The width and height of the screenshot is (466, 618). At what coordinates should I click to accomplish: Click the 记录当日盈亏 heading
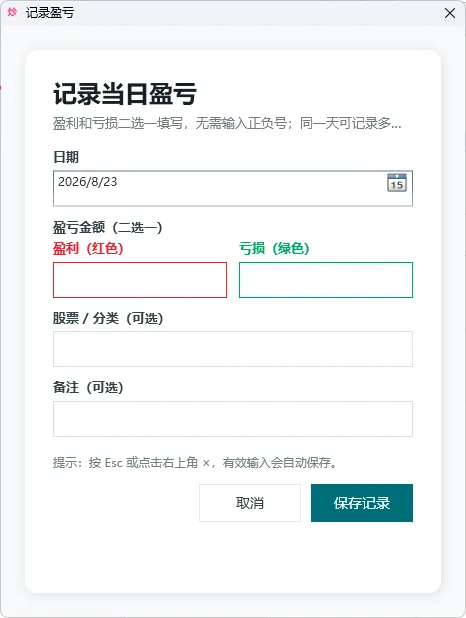125,94
